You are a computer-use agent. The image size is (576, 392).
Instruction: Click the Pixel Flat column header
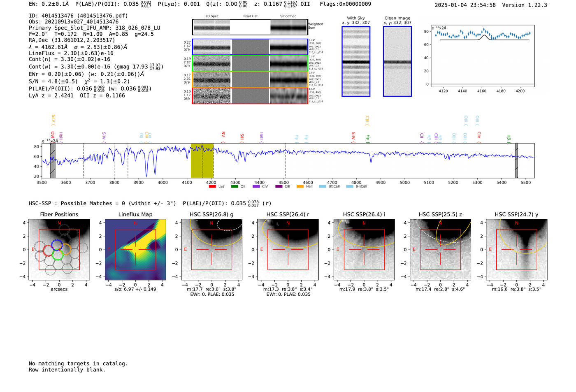coord(250,16)
